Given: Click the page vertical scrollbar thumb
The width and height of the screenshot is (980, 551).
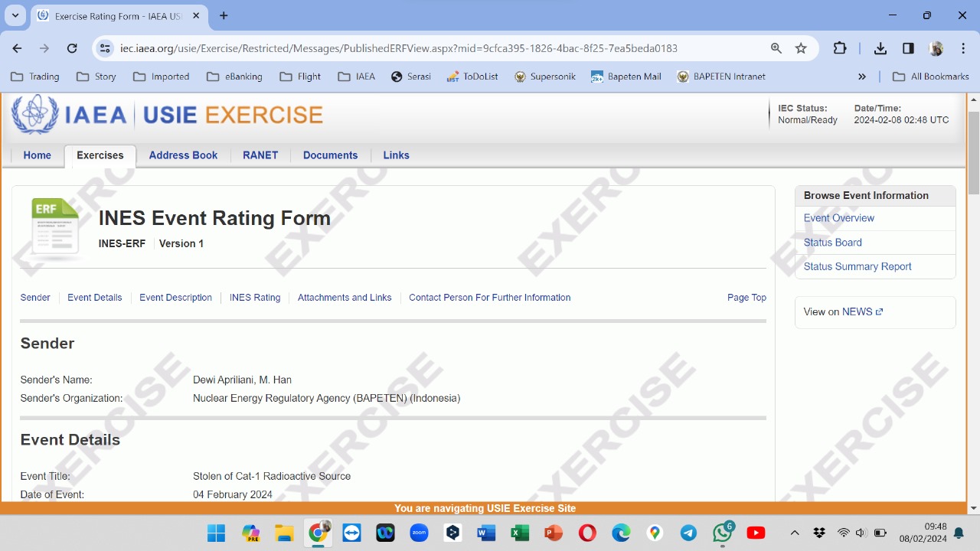Looking at the screenshot, I should 974,152.
